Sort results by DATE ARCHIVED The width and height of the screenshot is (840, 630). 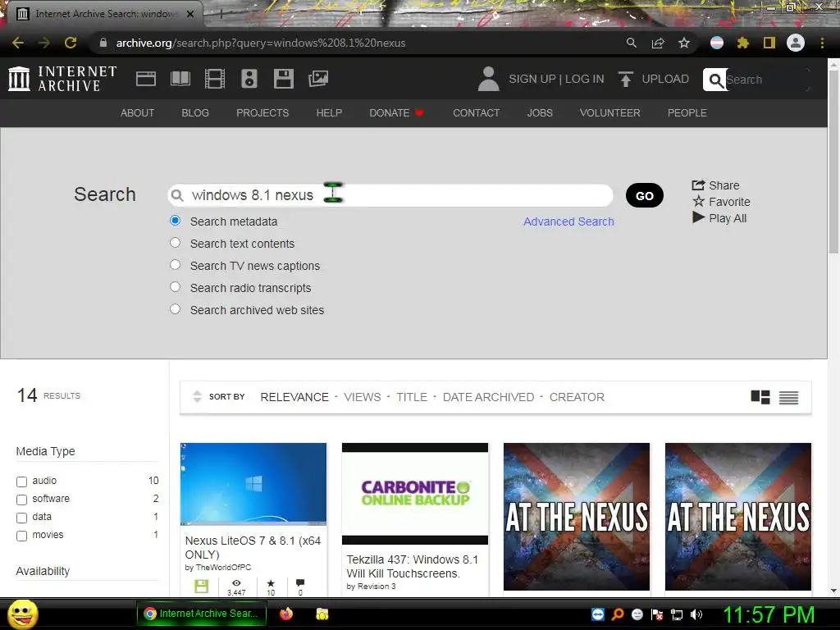[x=488, y=397]
